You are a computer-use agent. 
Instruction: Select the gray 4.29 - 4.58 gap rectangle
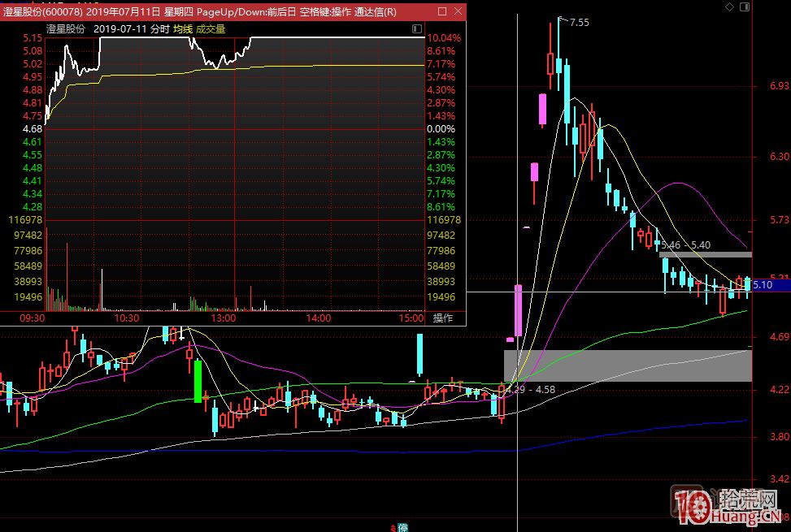(628, 365)
